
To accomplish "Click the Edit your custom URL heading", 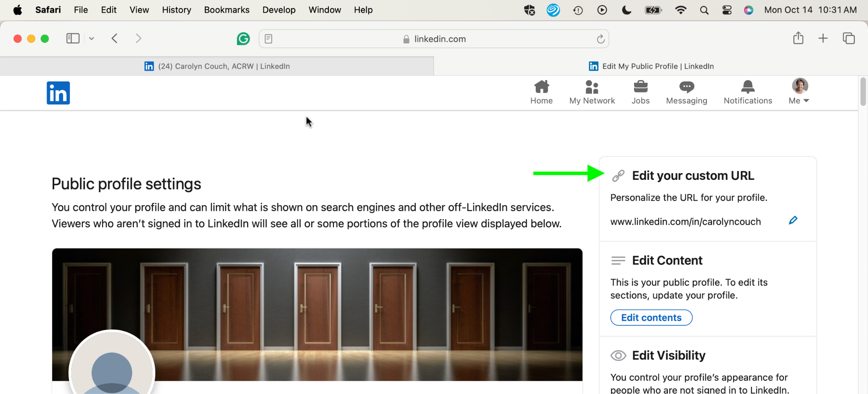I will click(x=693, y=176).
